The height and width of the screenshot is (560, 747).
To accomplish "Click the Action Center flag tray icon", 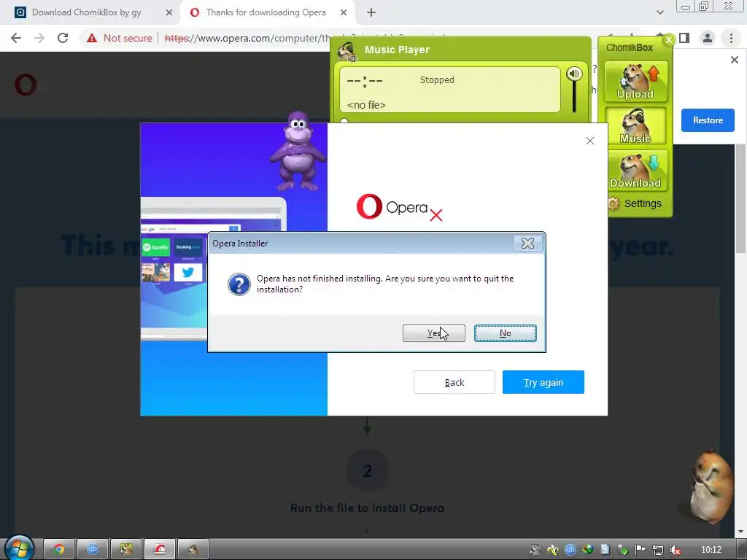I will tap(640, 550).
